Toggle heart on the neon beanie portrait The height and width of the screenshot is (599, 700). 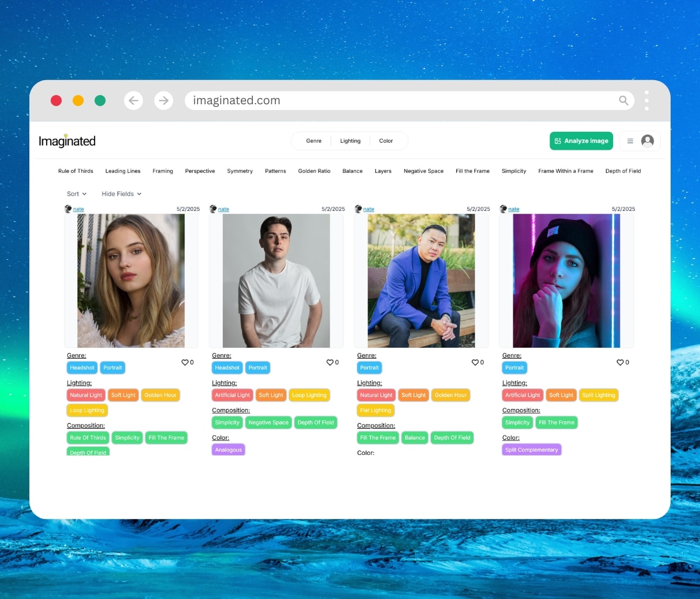point(620,362)
